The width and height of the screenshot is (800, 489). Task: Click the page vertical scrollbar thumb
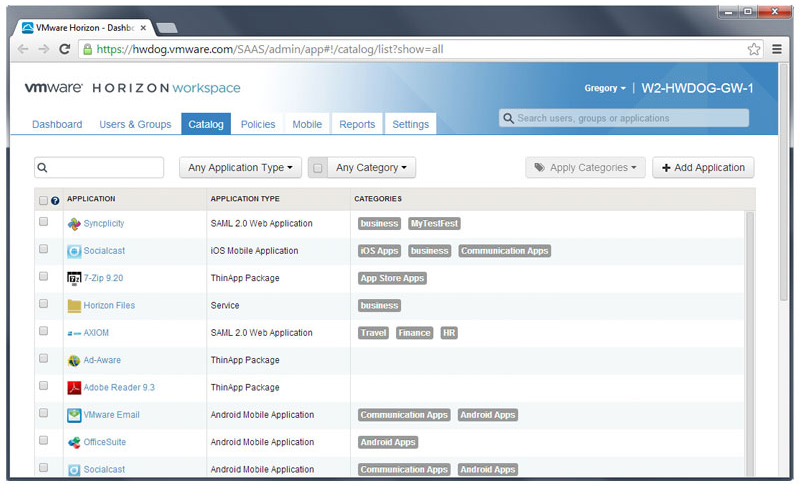click(784, 184)
